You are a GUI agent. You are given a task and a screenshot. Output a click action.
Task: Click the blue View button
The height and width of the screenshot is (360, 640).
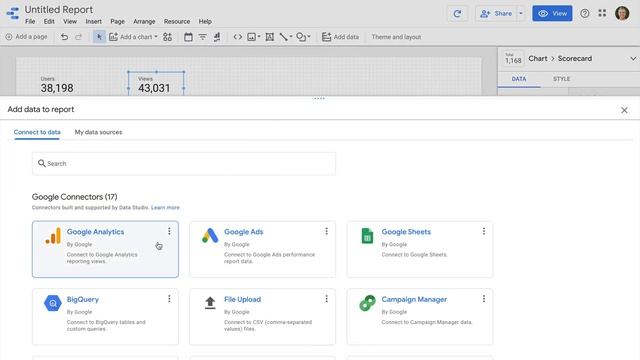(x=552, y=13)
